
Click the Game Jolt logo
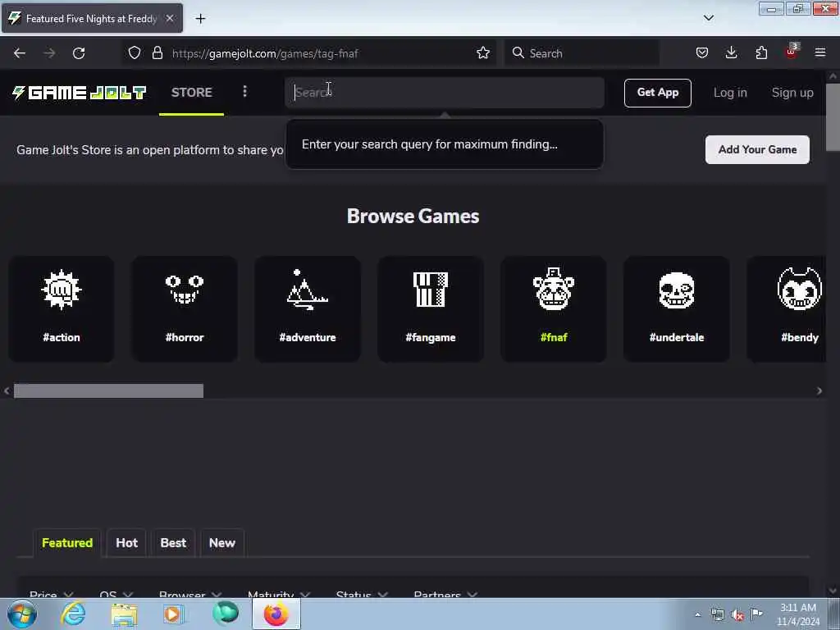(x=80, y=93)
